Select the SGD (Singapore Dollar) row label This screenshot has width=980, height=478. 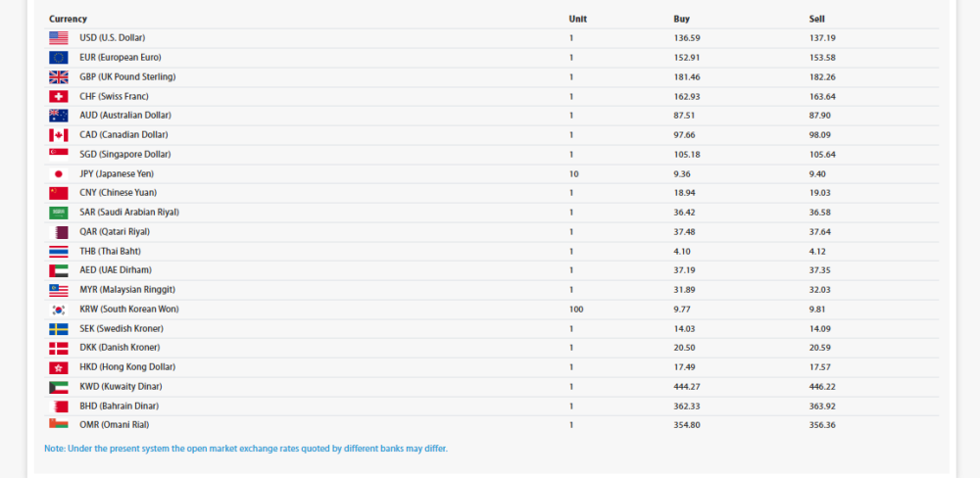[125, 155]
